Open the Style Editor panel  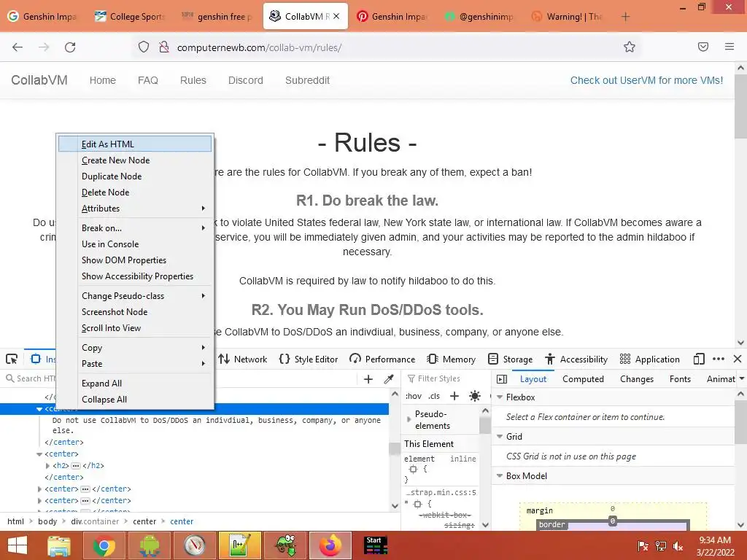(x=309, y=359)
